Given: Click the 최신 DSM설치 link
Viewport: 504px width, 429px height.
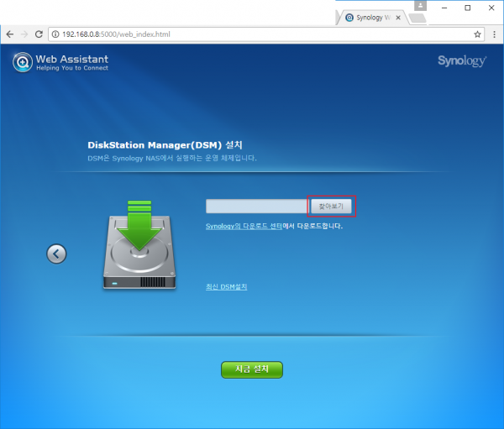Looking at the screenshot, I should click(227, 287).
